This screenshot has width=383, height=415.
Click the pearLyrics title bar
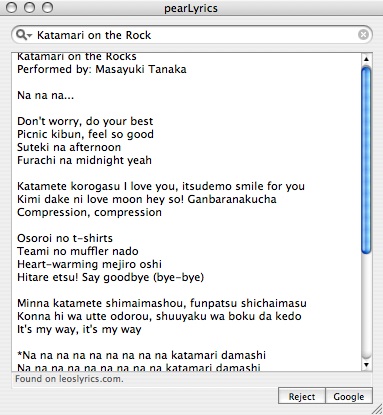pyautogui.click(x=191, y=8)
